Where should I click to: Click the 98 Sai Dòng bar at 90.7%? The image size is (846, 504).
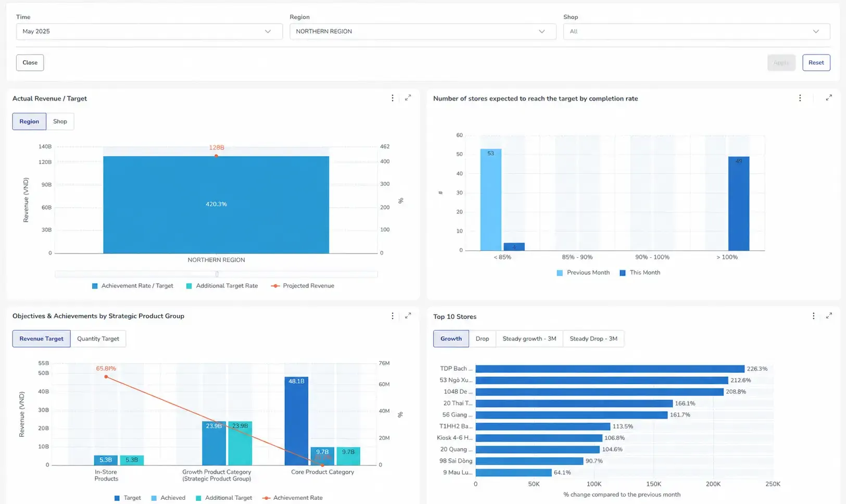click(x=529, y=461)
